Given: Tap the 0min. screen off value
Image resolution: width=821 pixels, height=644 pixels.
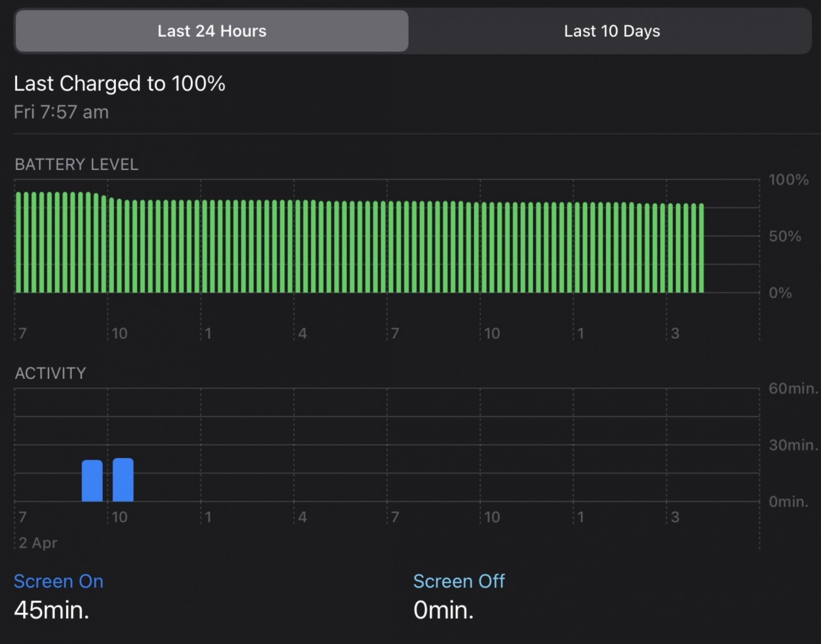Looking at the screenshot, I should (x=443, y=610).
